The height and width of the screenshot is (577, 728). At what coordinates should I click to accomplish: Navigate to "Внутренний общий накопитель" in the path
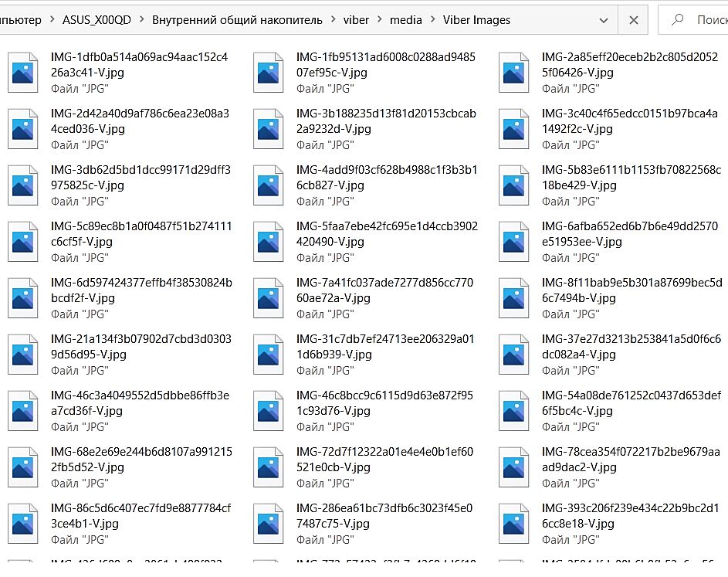pos(237,20)
